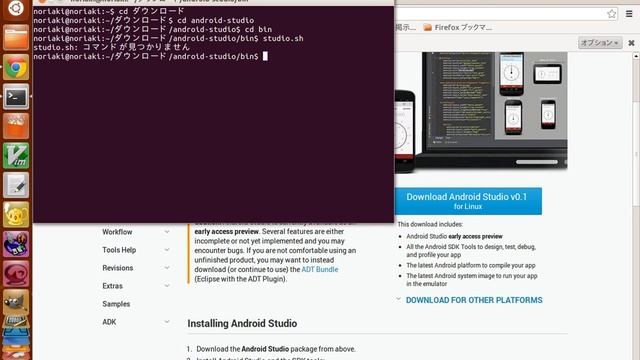Open Ubuntu Software Center launcher icon
The image size is (640, 360).
coord(16,126)
